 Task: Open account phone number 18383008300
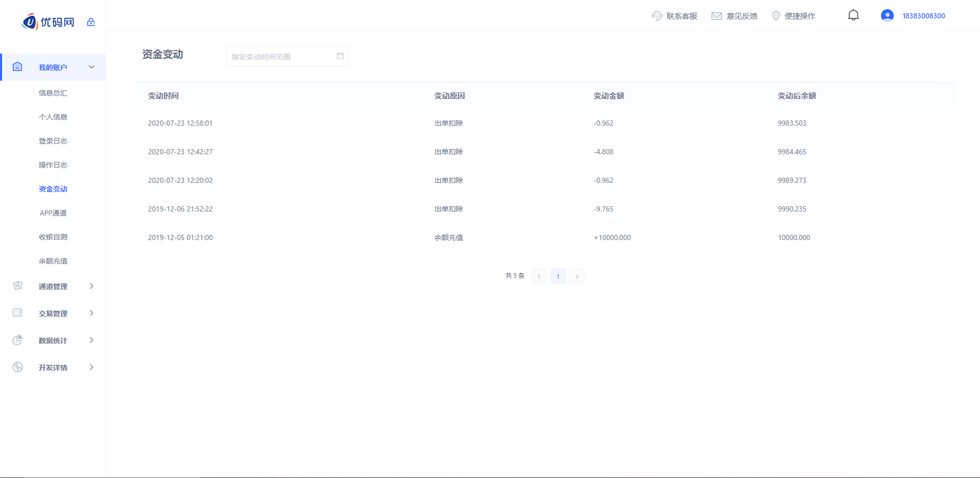[x=923, y=16]
